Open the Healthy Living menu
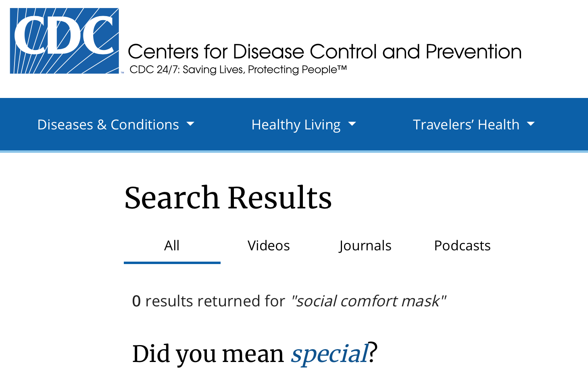The width and height of the screenshot is (588, 387). pyautogui.click(x=296, y=125)
